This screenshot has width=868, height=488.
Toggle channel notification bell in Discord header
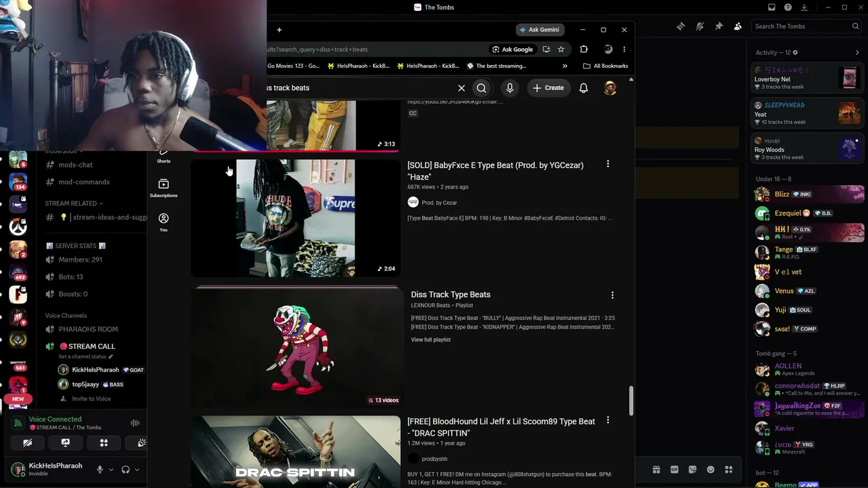click(x=700, y=26)
